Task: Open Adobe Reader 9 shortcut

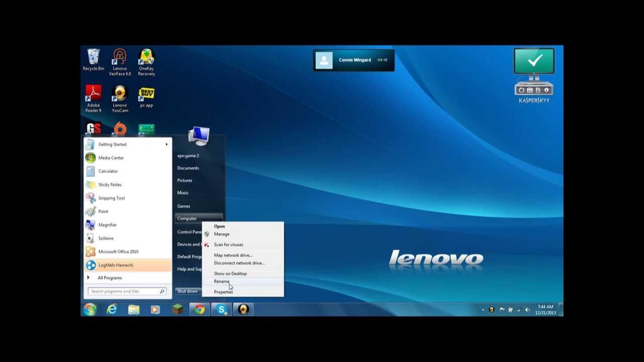Action: (x=94, y=99)
